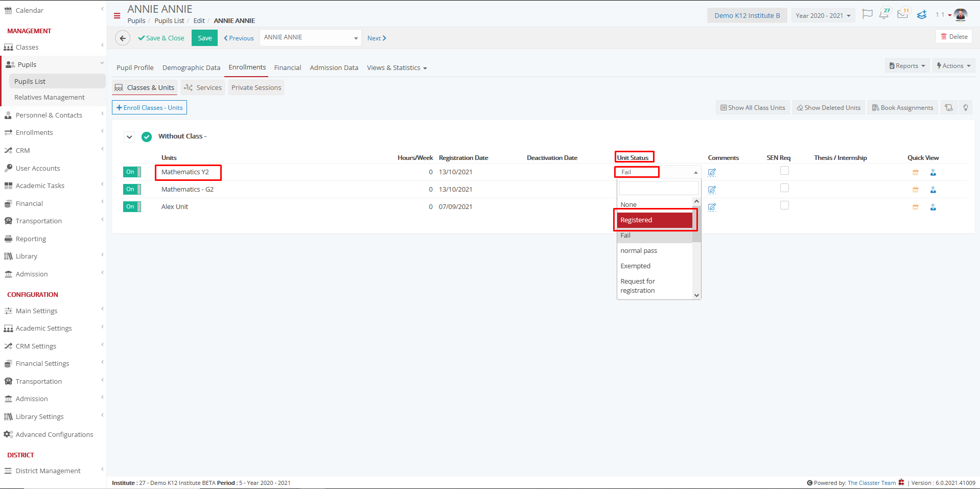The height and width of the screenshot is (489, 980).
Task: Click Show Deleted Units
Action: pyautogui.click(x=828, y=108)
